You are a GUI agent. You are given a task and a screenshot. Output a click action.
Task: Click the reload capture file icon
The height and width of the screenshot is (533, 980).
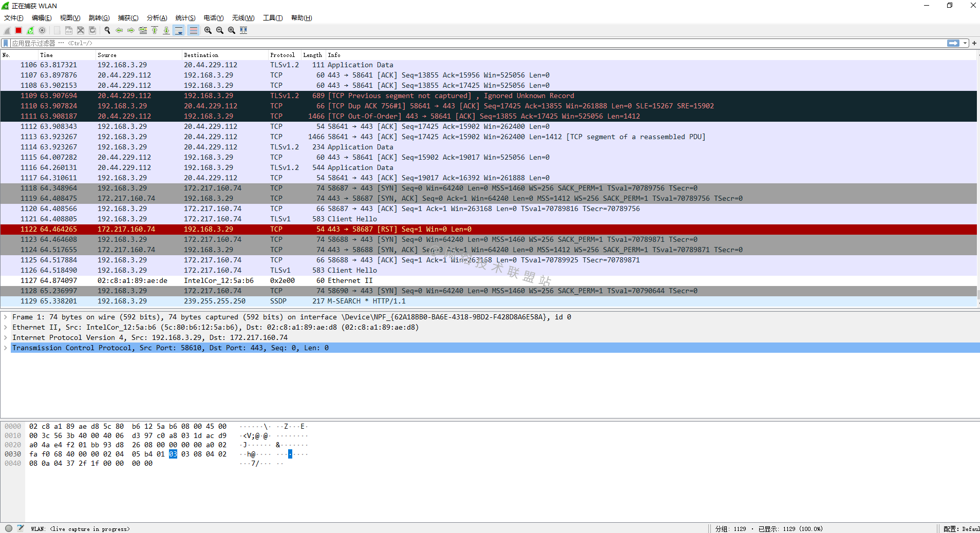tap(92, 30)
